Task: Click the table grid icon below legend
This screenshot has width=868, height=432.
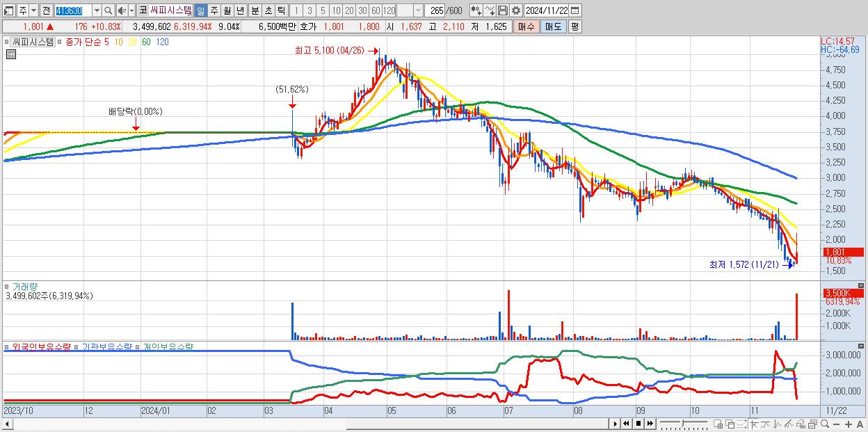Action: 10,54
